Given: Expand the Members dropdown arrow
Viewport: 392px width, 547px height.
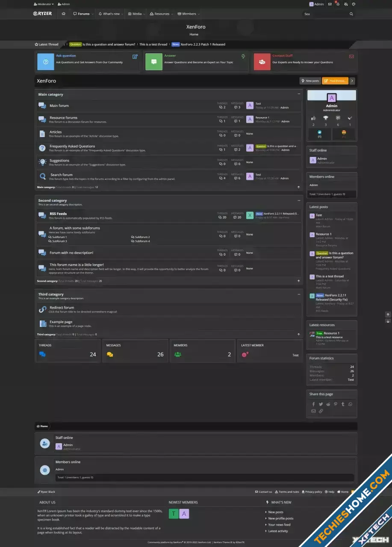Looking at the screenshot, I should (x=199, y=14).
